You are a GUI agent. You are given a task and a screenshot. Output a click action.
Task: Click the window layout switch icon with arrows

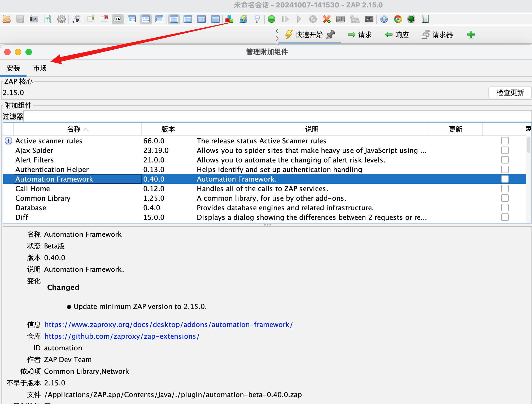coord(76,19)
